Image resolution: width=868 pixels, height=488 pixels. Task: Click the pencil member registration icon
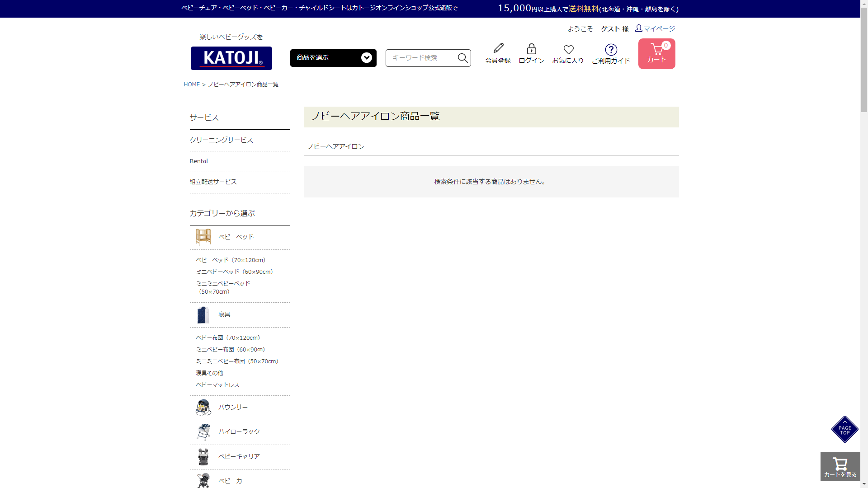[x=498, y=48]
